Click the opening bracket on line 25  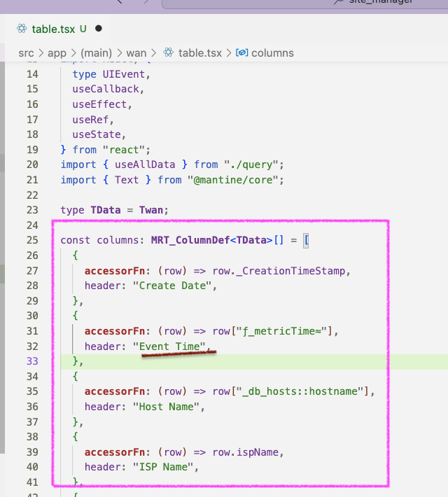[x=306, y=241]
